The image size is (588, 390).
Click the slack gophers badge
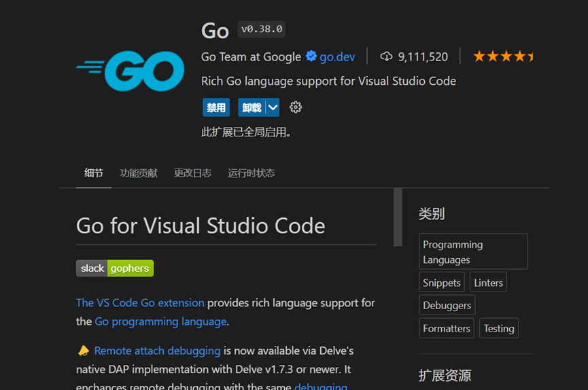115,268
